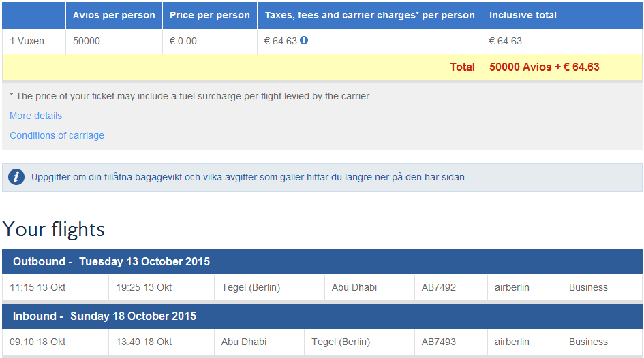
Task: Click the Inclusive total column header
Action: [523, 15]
